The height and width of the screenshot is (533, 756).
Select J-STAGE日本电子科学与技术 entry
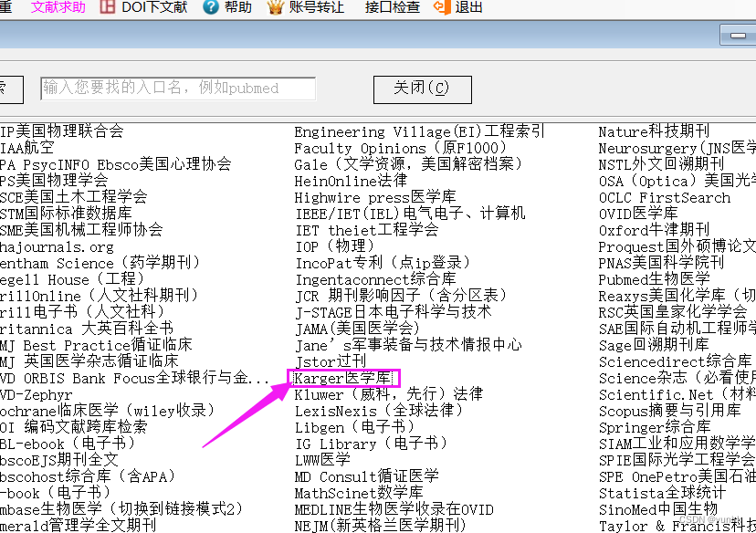(394, 312)
